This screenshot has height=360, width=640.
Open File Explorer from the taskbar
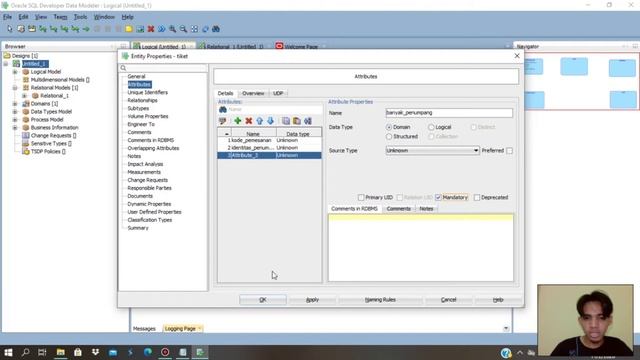click(60, 352)
